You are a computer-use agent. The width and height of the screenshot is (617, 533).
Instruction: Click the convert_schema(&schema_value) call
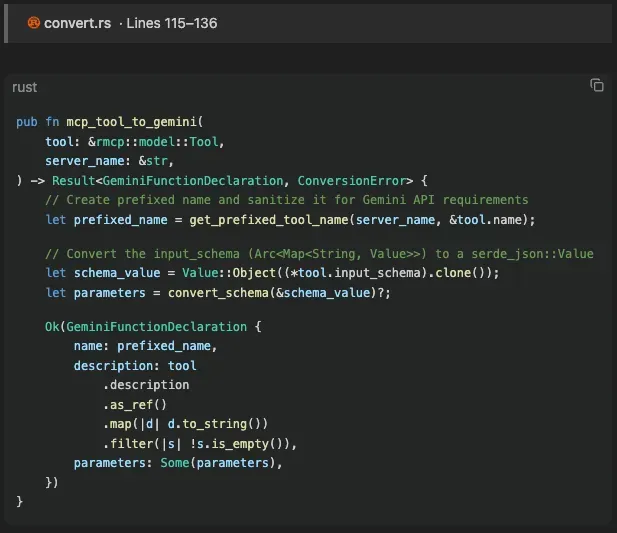coord(272,293)
